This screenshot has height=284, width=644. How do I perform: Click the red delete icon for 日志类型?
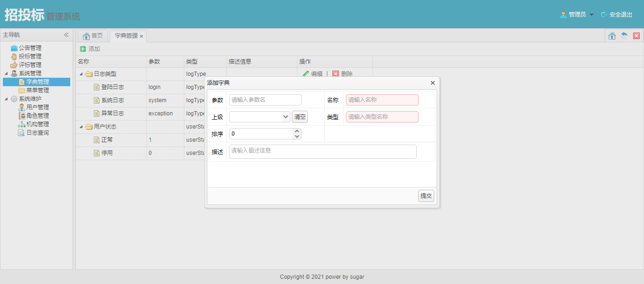(336, 74)
